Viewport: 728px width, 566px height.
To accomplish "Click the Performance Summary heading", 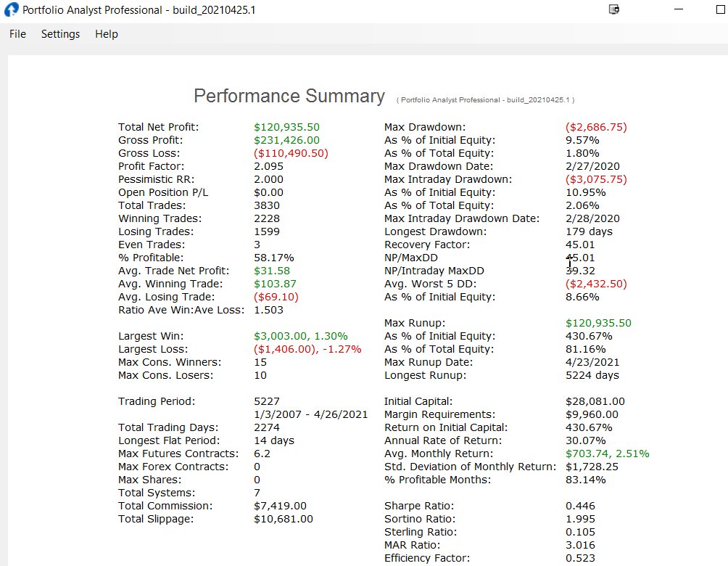I will pyautogui.click(x=289, y=96).
